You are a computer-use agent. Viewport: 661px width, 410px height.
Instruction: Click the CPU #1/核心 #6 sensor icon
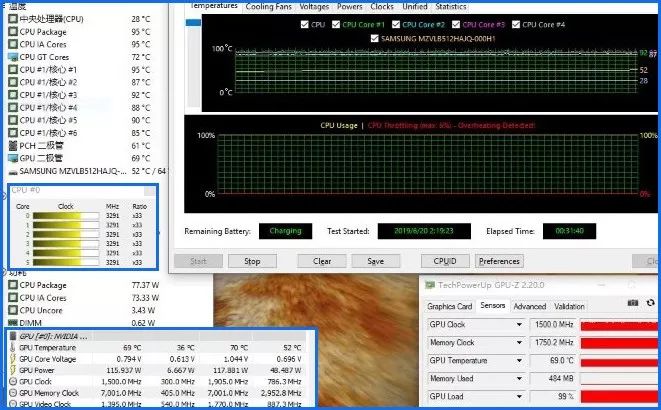tap(13, 133)
